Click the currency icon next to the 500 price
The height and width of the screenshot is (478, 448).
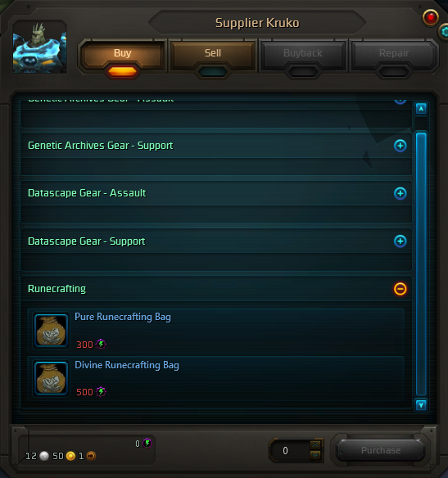coord(101,392)
